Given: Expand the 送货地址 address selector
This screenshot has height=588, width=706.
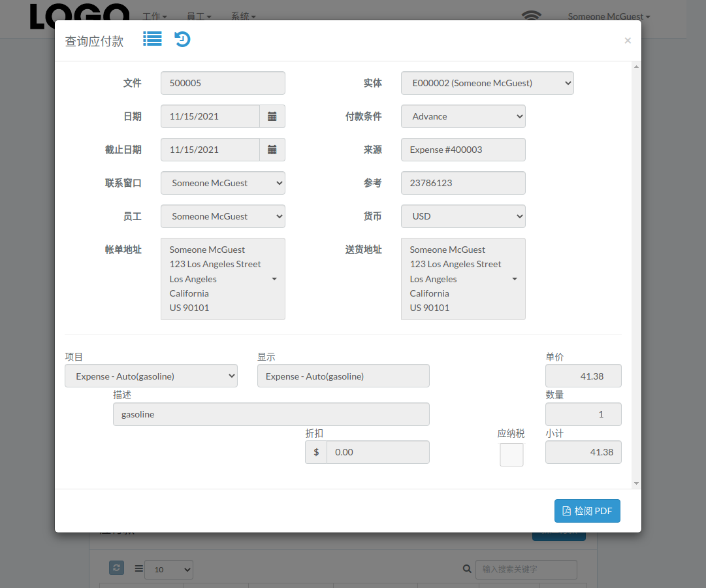Looking at the screenshot, I should [x=463, y=279].
